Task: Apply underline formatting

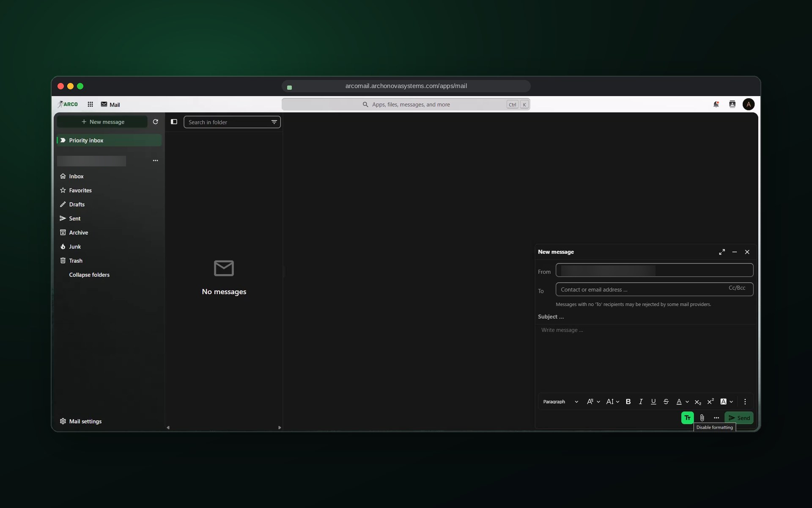Action: click(653, 402)
